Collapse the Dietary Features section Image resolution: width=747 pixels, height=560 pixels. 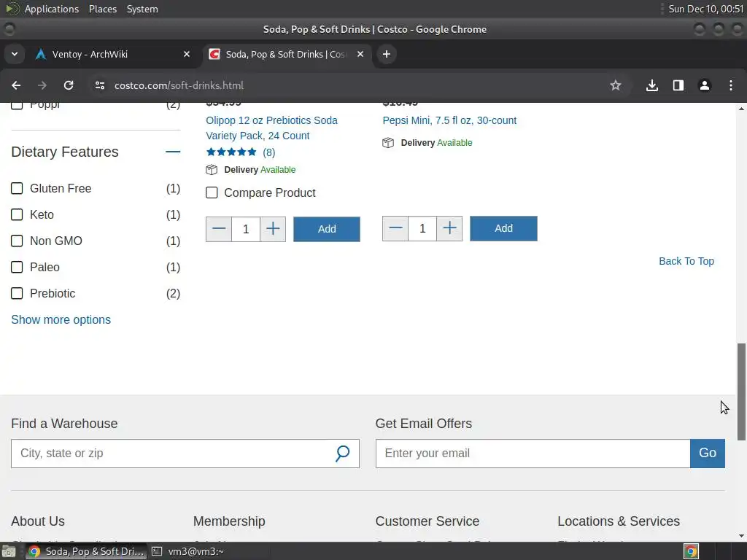tap(173, 152)
